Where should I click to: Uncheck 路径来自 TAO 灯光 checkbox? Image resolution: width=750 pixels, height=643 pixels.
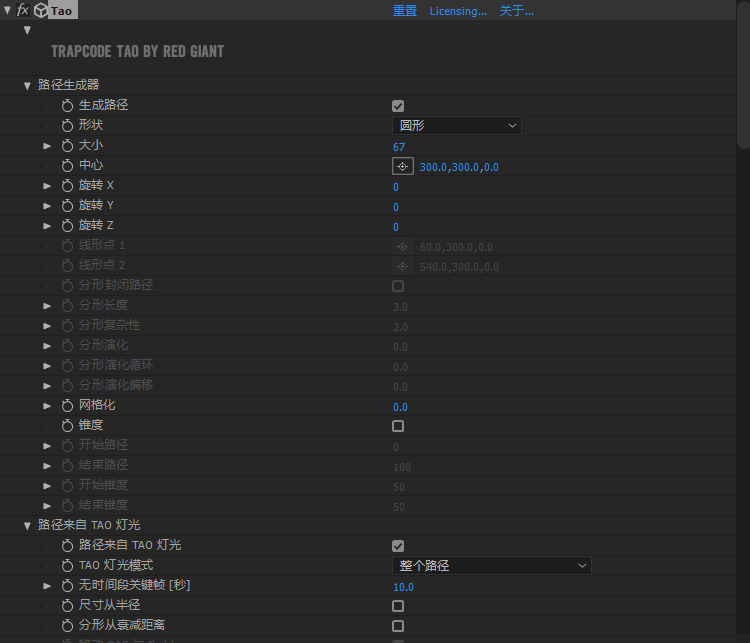(x=398, y=546)
